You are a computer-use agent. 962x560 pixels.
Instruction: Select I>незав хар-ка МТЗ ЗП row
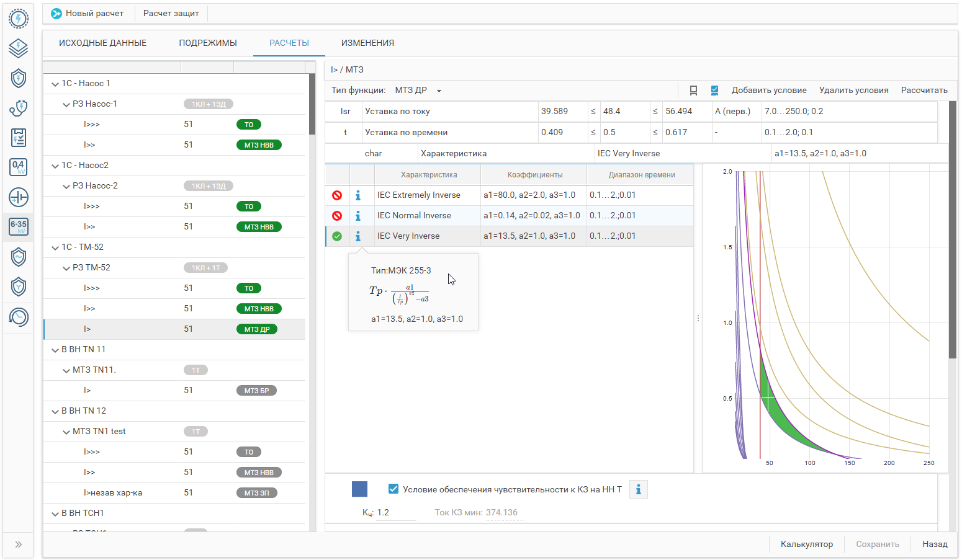174,493
